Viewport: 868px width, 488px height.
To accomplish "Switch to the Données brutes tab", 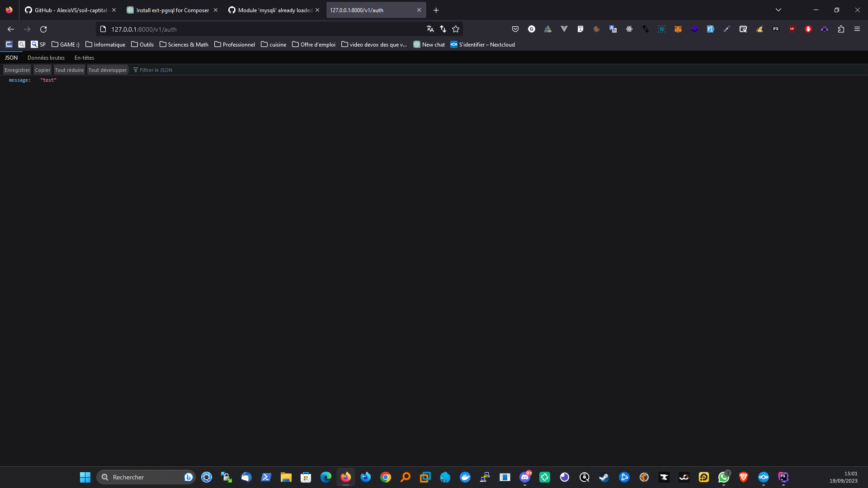I will pos(46,58).
